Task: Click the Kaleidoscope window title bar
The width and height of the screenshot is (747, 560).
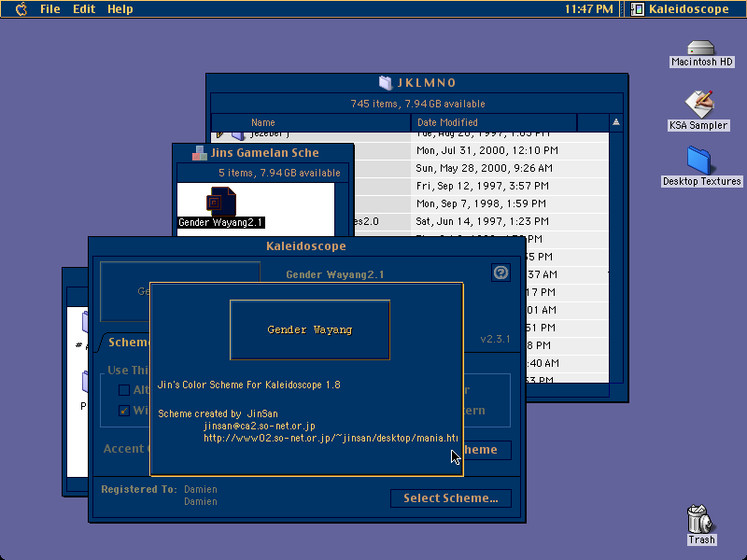Action: pos(306,246)
